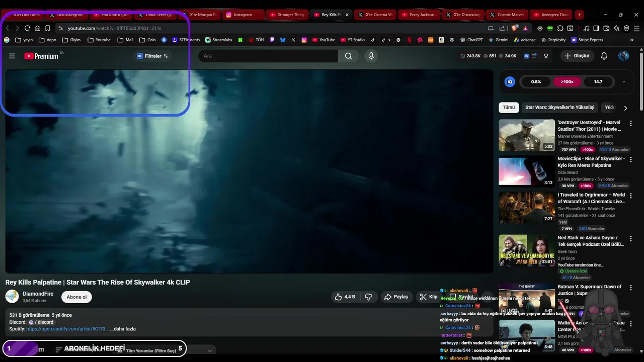Screen dimensions: 644x362
Task: Bookmark this page with the bookmark icon
Action: click(47, 28)
